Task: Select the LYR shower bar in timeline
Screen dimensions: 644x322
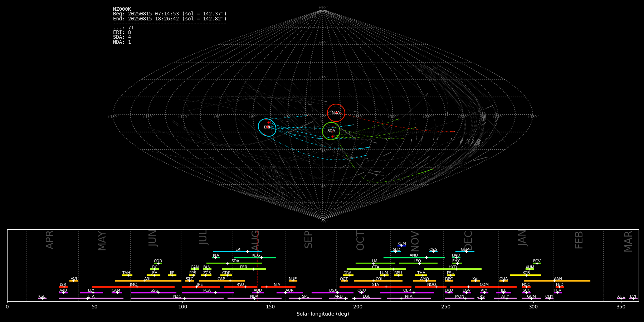Action: (x=63, y=287)
